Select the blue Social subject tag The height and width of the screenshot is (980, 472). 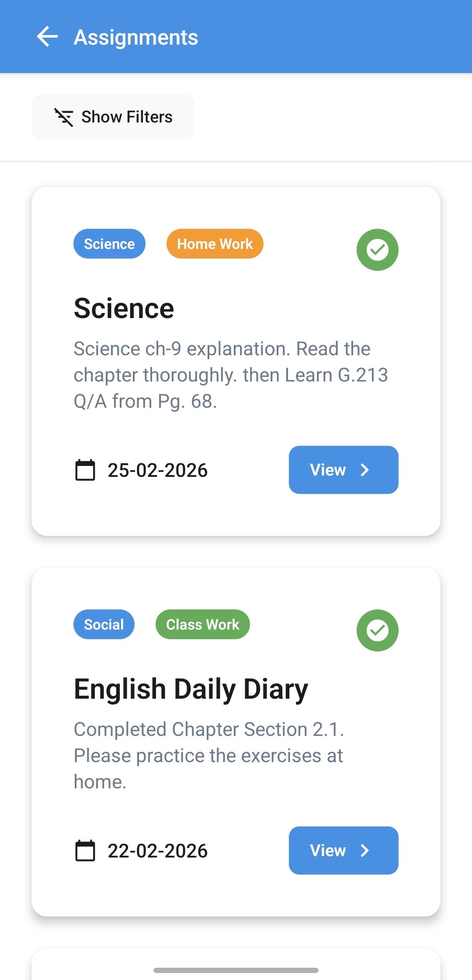[104, 624]
